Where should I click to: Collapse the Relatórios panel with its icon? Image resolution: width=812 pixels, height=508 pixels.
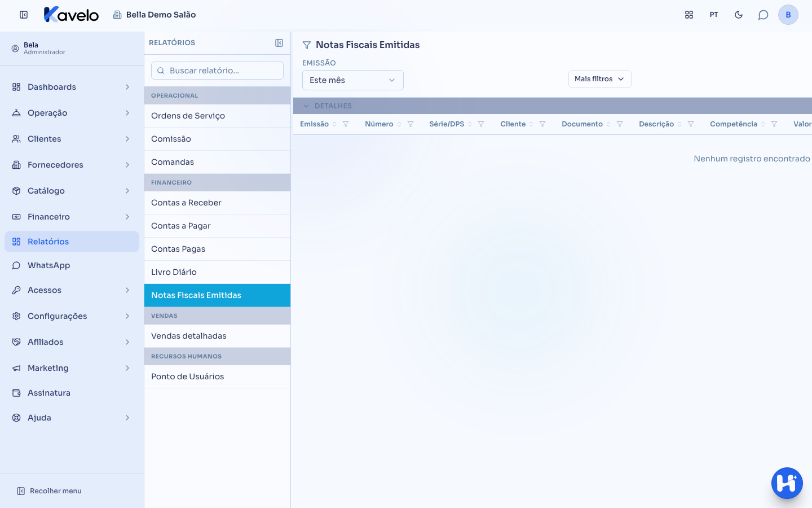[x=279, y=43]
